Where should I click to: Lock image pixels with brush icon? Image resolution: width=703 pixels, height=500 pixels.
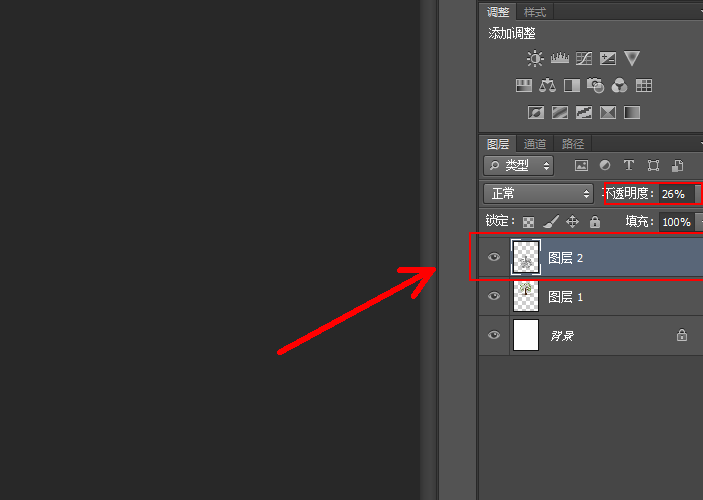[551, 222]
